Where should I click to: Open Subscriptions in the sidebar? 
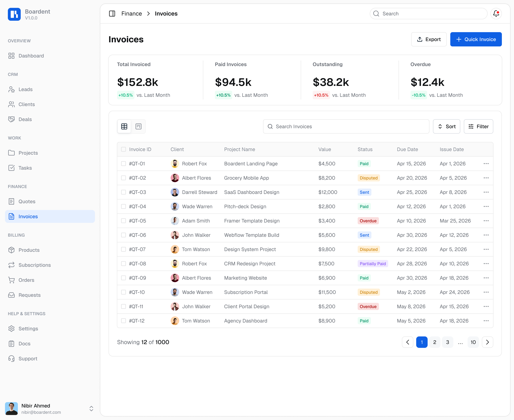[x=50, y=265]
